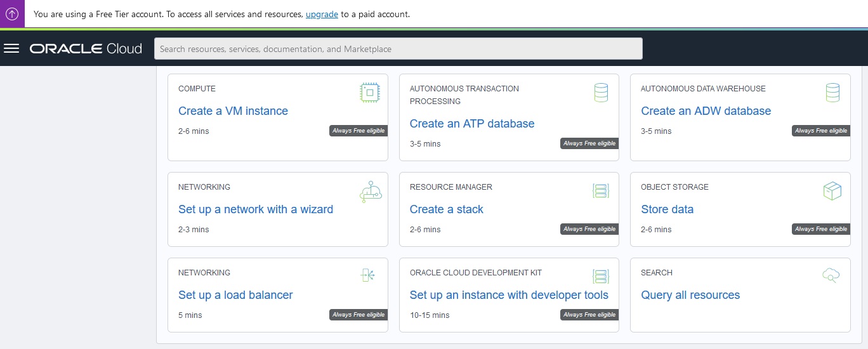The image size is (868, 349).
Task: Click the Compute chip icon
Action: pyautogui.click(x=369, y=93)
